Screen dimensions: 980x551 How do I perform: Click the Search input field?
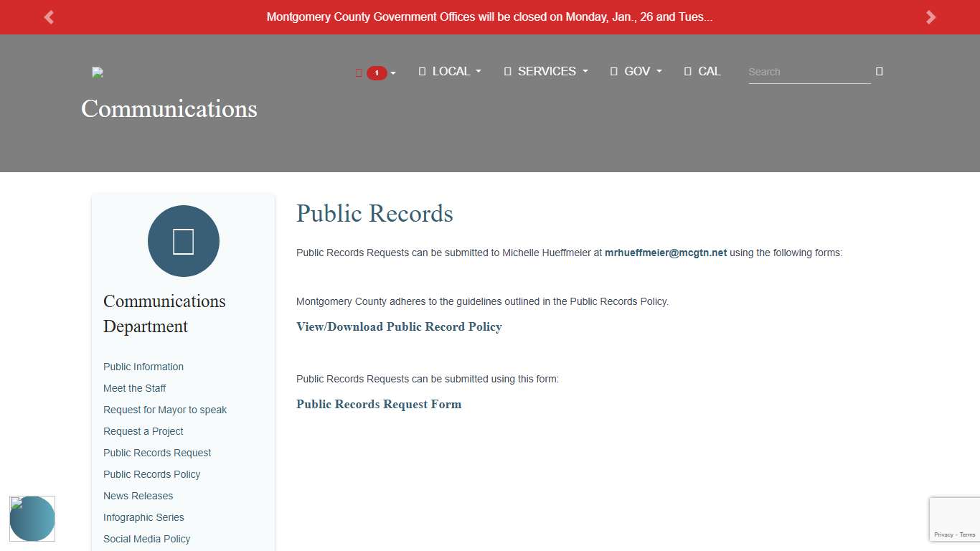coord(809,72)
